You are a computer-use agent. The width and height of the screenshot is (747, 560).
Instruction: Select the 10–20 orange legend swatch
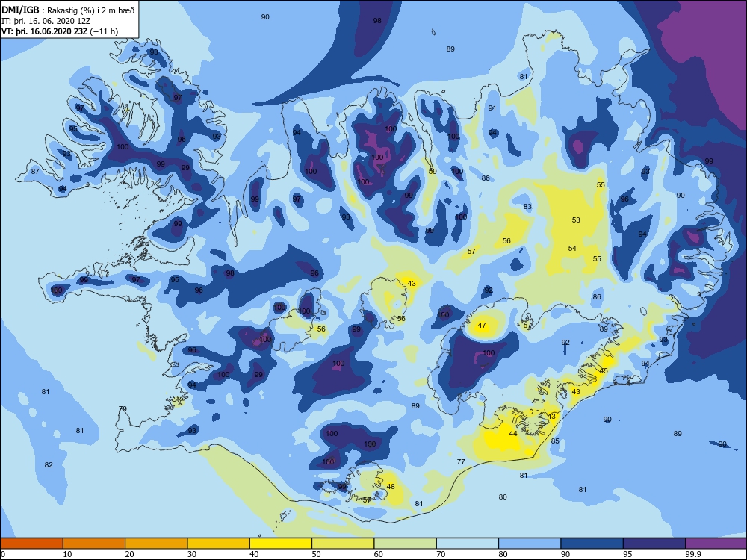[x=94, y=544]
